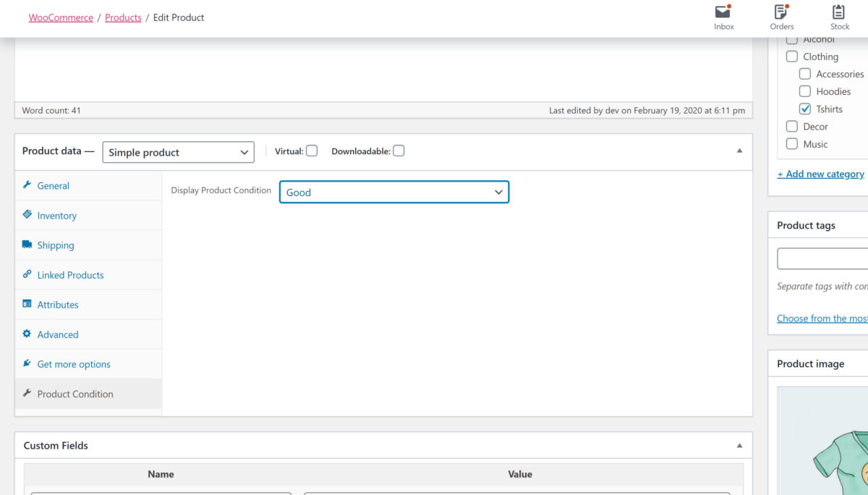Open the Product Condition tab
868x495 pixels.
(x=75, y=394)
